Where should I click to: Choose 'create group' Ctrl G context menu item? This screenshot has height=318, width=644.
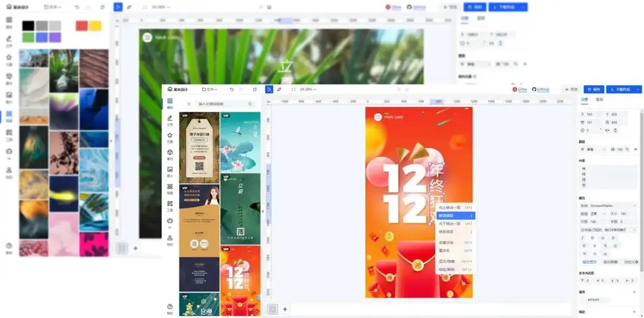[x=455, y=242]
